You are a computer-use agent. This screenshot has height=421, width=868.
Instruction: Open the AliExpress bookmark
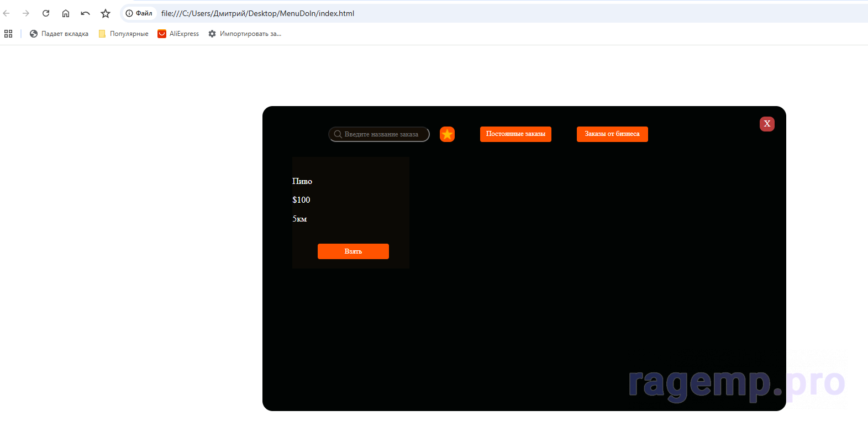[x=178, y=34]
